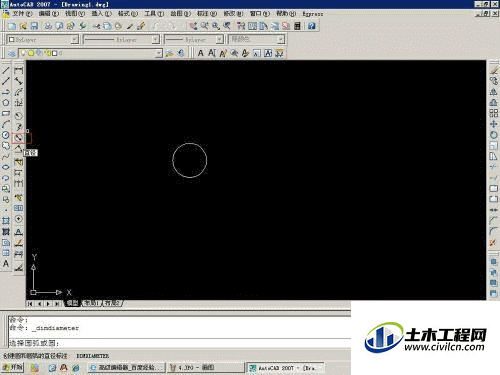Click the command line prompt input
This screenshot has width=500, height=375.
coord(179,343)
